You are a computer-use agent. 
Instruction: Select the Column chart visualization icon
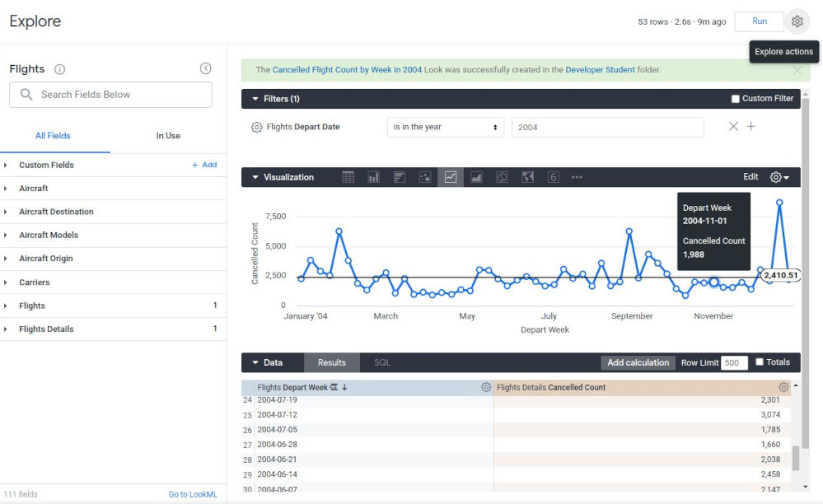[x=374, y=177]
